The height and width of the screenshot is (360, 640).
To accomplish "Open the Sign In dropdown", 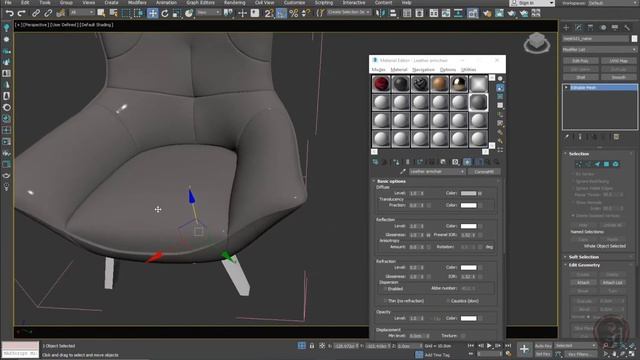I will pos(532,3).
